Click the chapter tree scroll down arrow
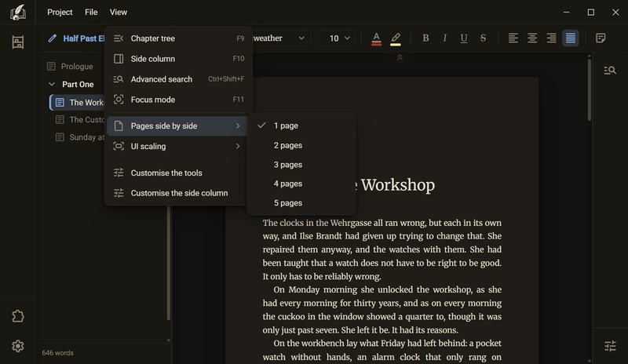 tap(169, 340)
